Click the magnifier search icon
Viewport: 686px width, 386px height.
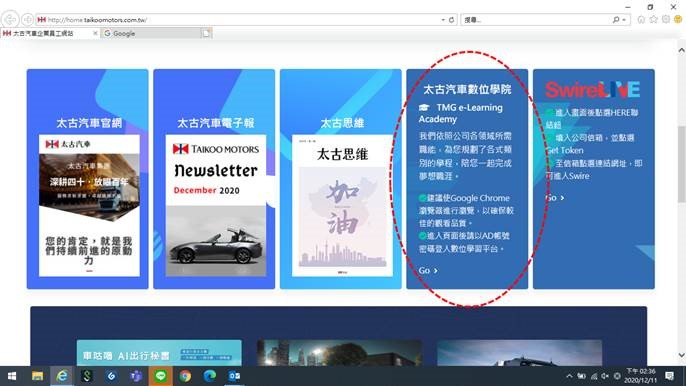pos(616,20)
